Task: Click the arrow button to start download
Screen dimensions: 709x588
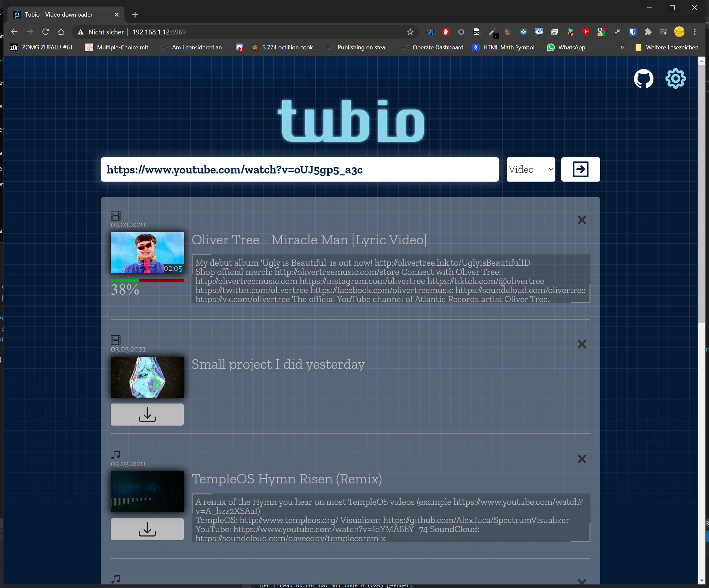Action: [580, 169]
